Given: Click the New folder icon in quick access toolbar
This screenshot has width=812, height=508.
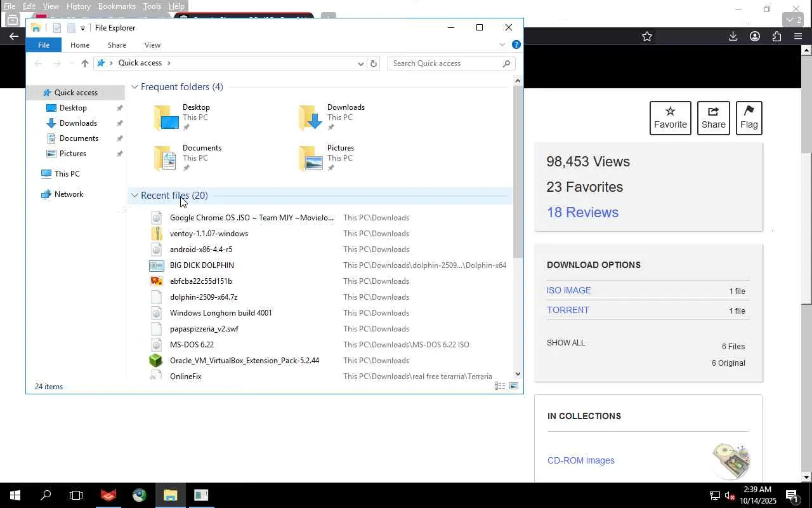Looking at the screenshot, I should [71, 28].
